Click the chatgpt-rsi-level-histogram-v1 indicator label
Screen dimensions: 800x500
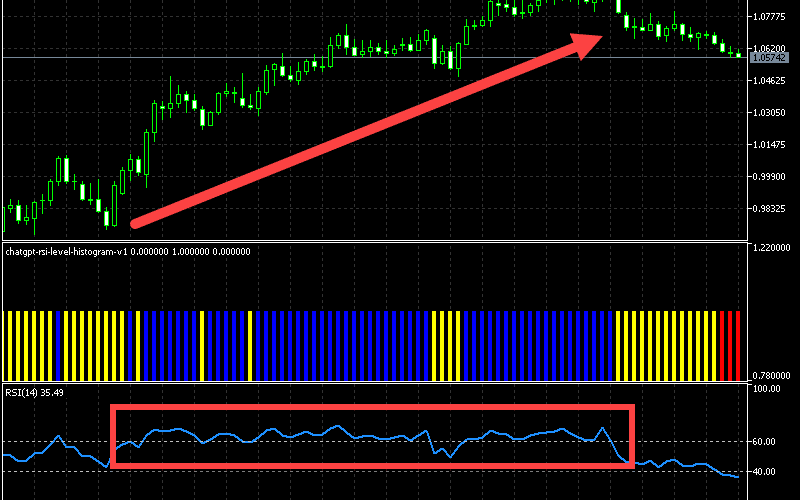pos(128,252)
